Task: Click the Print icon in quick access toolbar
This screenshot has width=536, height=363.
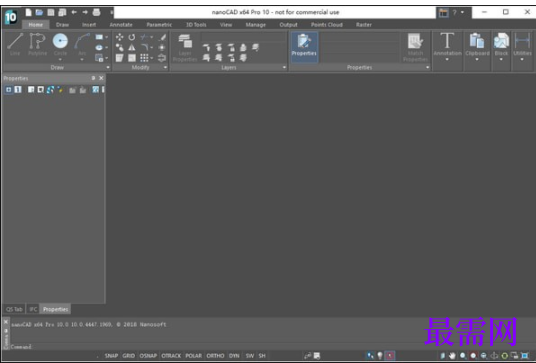Action: (97, 13)
